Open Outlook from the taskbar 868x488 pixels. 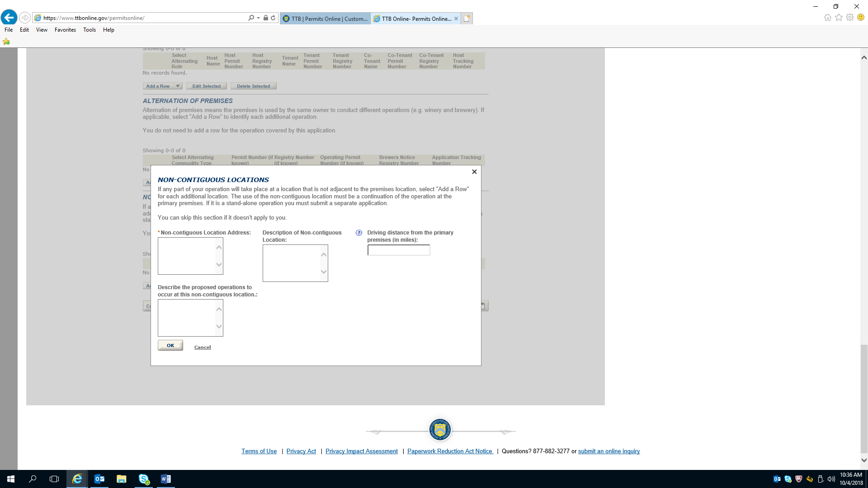coord(99,479)
